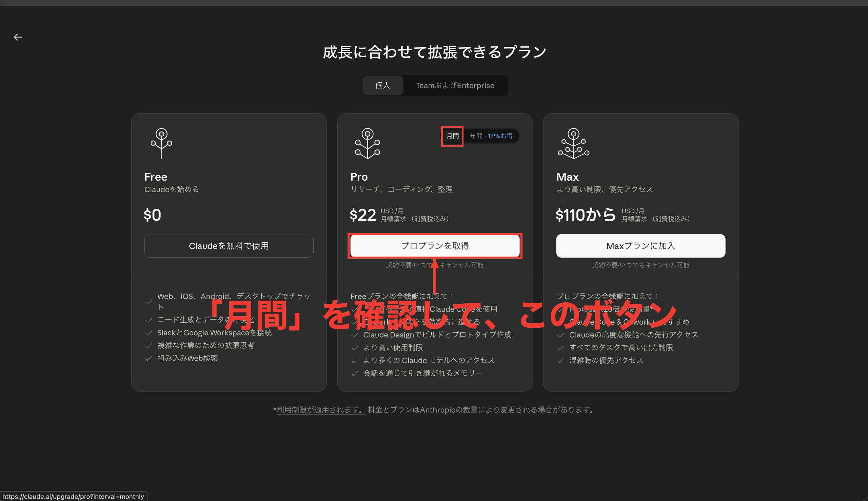Click the Max plan branching icon
868x501 pixels.
tap(573, 143)
